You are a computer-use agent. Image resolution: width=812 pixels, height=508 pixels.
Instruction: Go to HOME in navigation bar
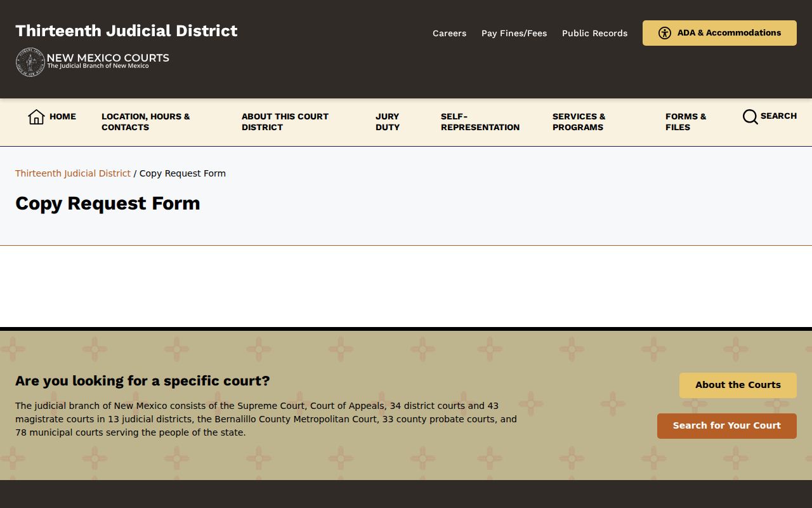[x=63, y=116]
